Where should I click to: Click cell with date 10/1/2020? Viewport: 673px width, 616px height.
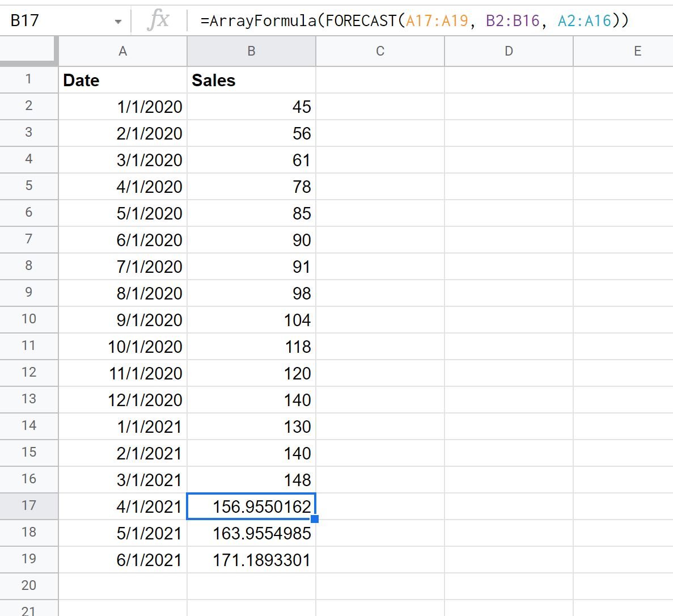pyautogui.click(x=123, y=347)
